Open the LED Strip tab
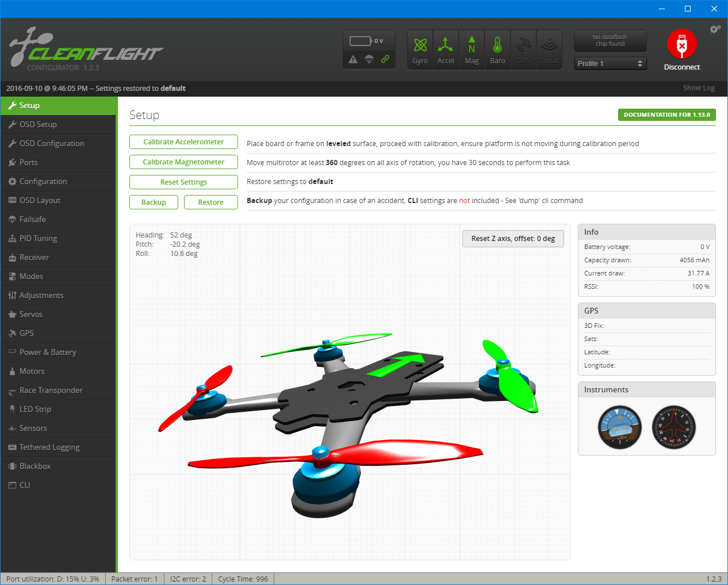728x585 pixels. pyautogui.click(x=58, y=410)
